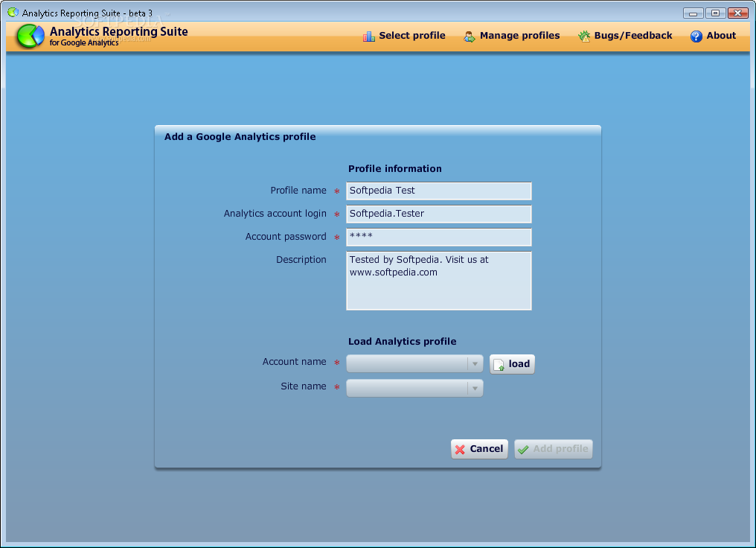
Task: Click the 'Profile name' label
Action: coord(298,191)
